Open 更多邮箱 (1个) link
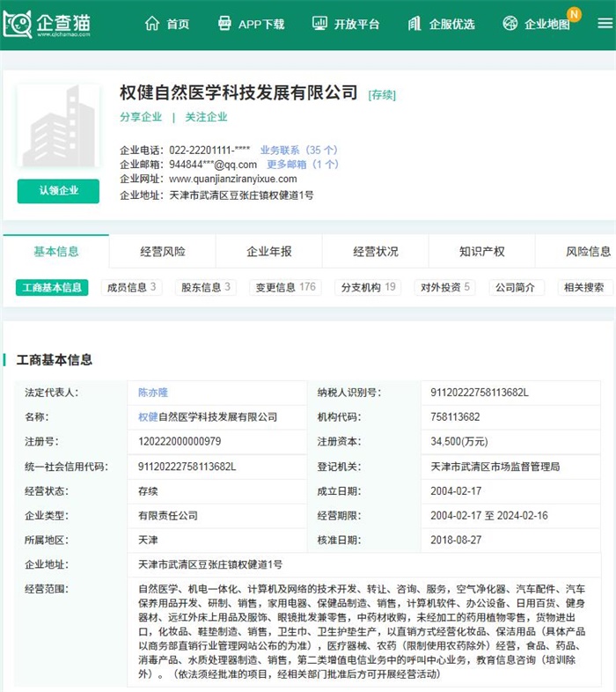The width and height of the screenshot is (616, 692). [303, 165]
